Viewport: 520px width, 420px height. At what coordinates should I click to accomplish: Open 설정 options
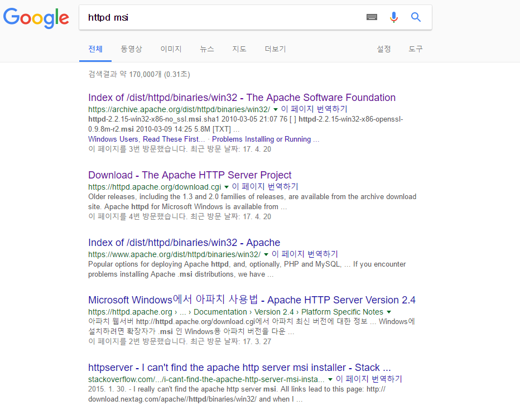pyautogui.click(x=384, y=49)
